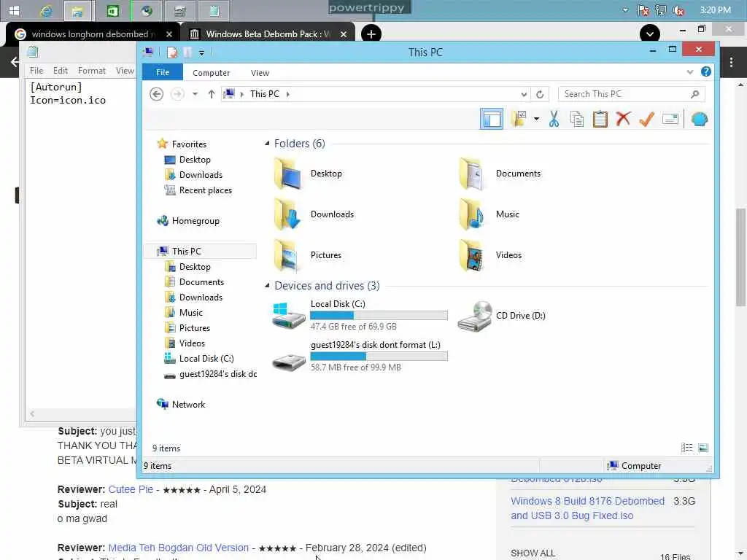
Task: Open a new browser tab
Action: tap(371, 34)
